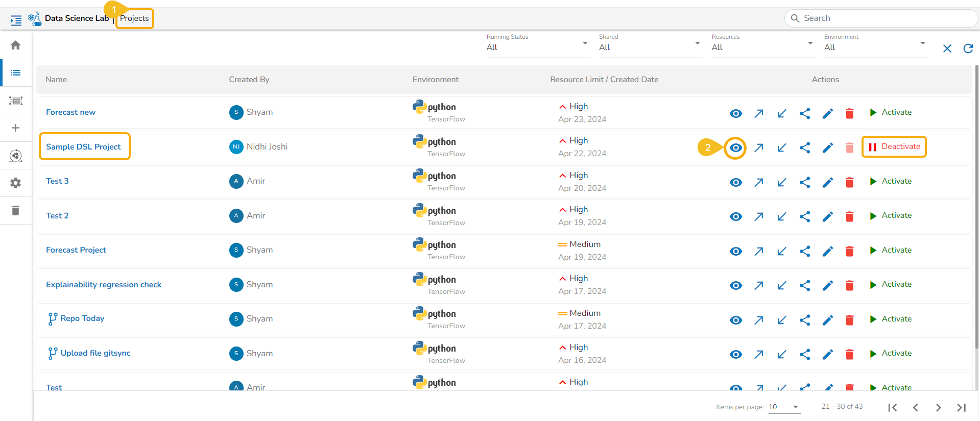Go to the next page of projects
Viewport: 980px width, 421px height.
[938, 407]
